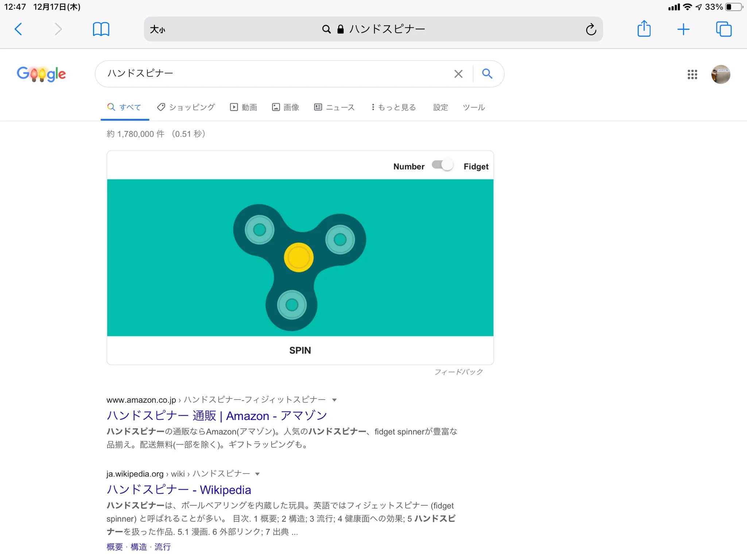The width and height of the screenshot is (747, 560).
Task: Open new tab with plus icon
Action: click(x=683, y=29)
